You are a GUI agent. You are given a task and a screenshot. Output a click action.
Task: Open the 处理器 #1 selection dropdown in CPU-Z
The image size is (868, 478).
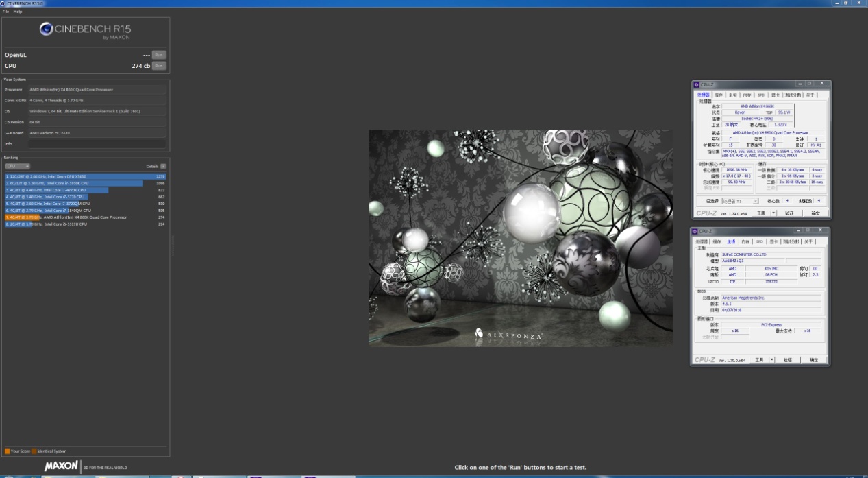[x=740, y=201]
